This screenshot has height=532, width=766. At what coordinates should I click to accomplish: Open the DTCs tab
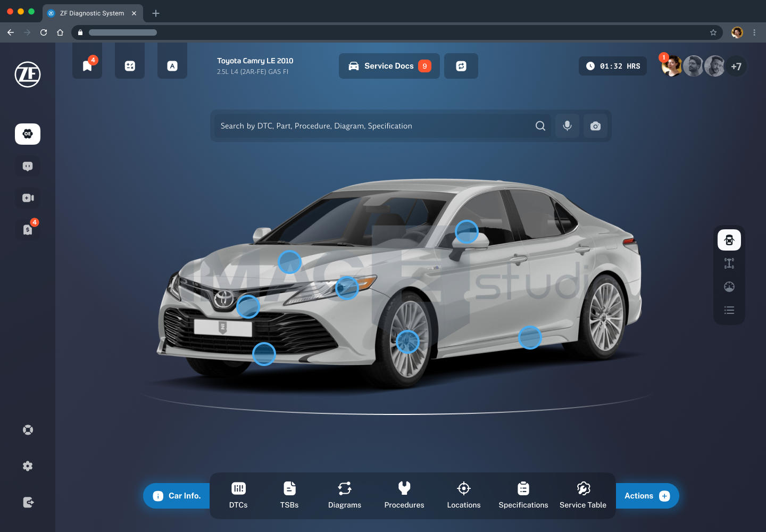pos(238,495)
